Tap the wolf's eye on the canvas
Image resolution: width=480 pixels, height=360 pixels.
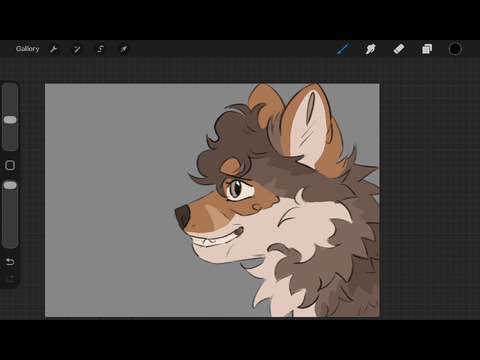click(x=236, y=189)
